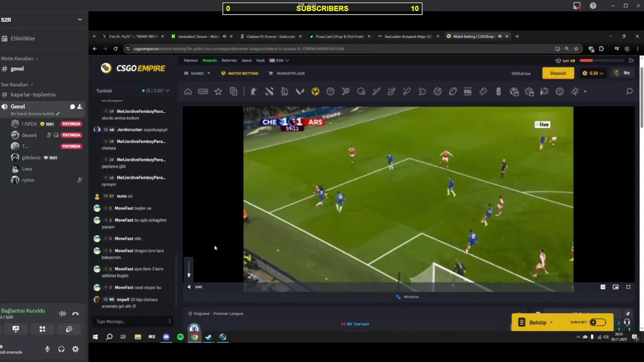Enter fullscreen on the match video
The width and height of the screenshot is (644, 362).
628,287
